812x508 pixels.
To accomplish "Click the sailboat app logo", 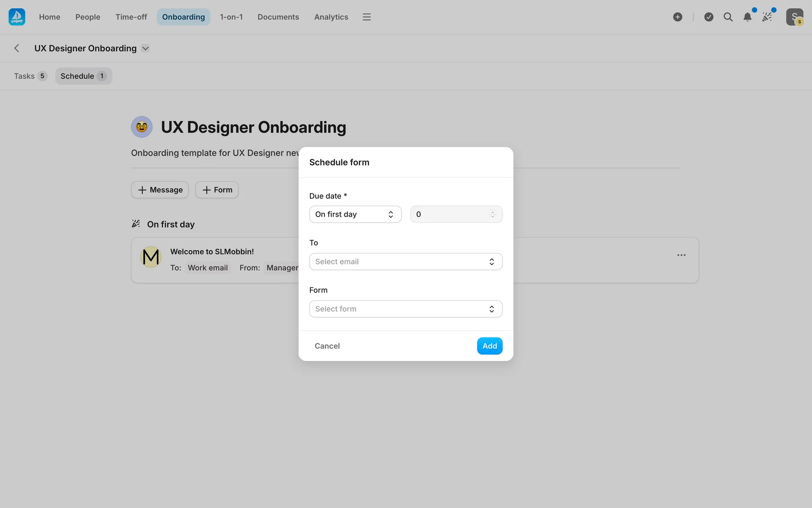I will 17,17.
